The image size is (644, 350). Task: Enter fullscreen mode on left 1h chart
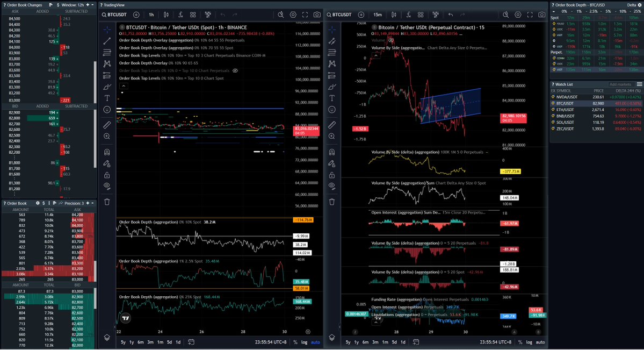[x=305, y=15]
